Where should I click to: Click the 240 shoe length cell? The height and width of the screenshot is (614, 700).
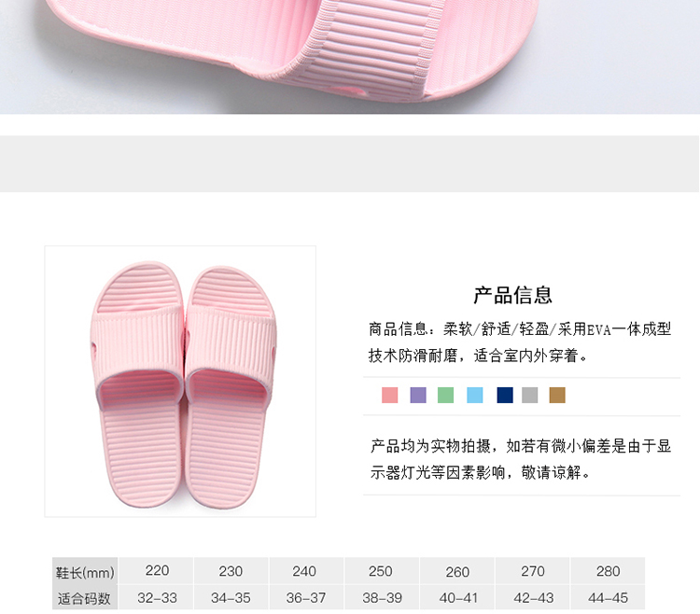pos(306,571)
